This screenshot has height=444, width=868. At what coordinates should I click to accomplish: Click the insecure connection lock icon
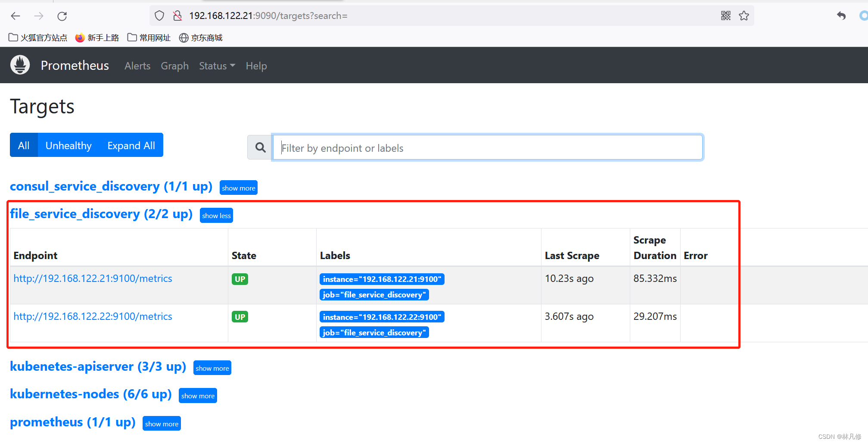177,16
